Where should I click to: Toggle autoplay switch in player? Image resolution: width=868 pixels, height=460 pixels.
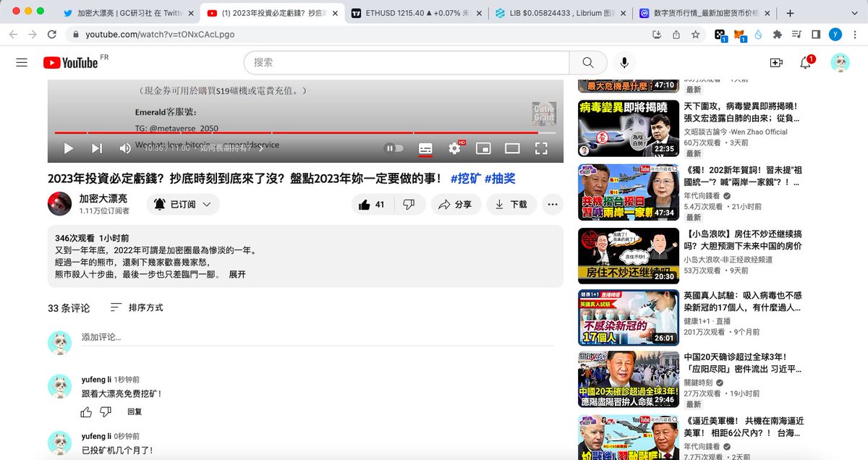click(394, 148)
